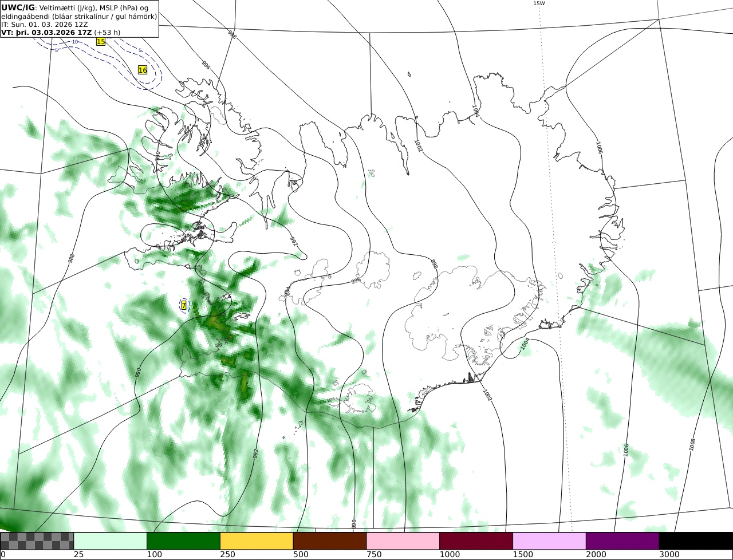The image size is (733, 560).
Task: Click the UWC/IG title label
Action: click(18, 7)
